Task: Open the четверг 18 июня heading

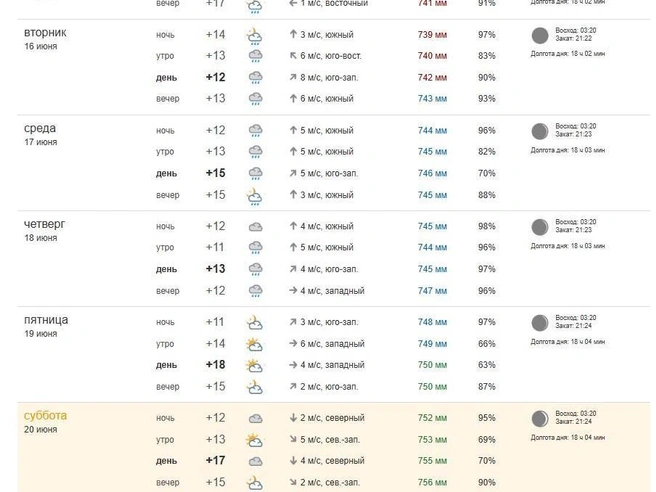Action: 44,230
